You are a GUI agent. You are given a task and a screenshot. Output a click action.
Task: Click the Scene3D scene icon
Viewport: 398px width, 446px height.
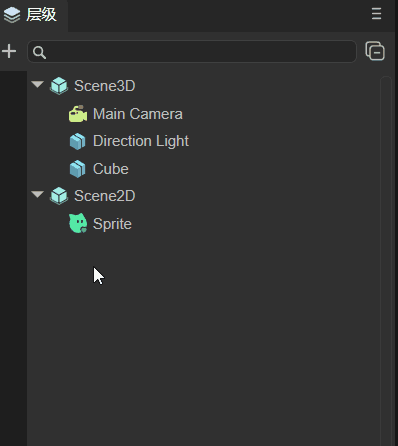coord(59,86)
